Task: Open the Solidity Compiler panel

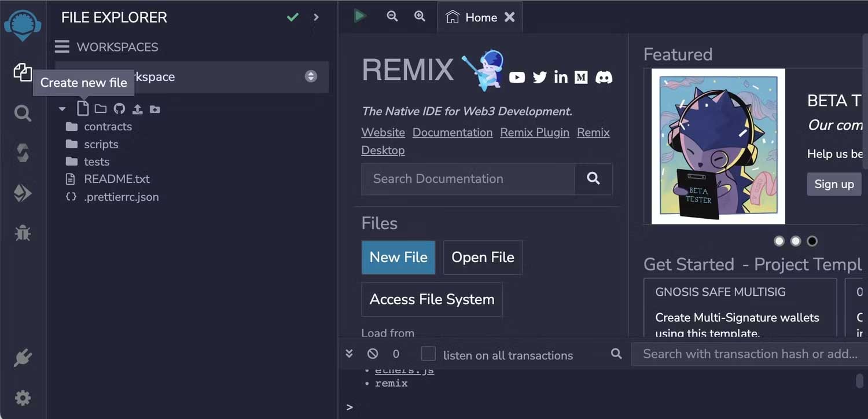Action: point(23,153)
